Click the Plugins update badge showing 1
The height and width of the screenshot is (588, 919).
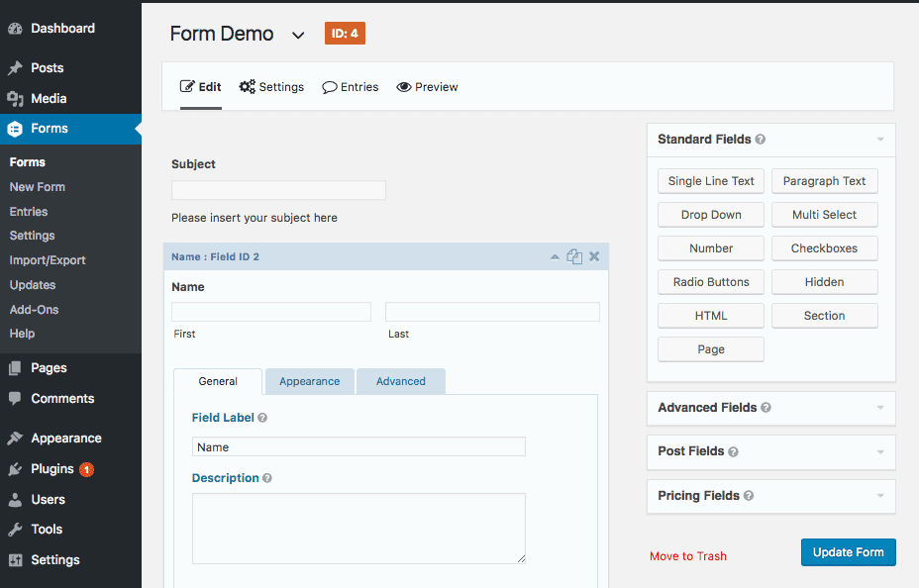[x=87, y=469]
